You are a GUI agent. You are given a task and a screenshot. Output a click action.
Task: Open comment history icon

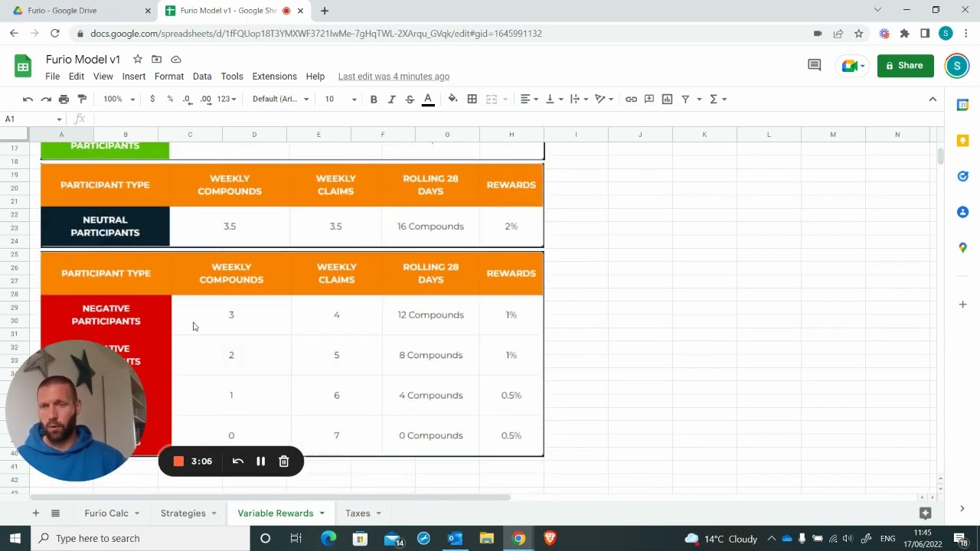pyautogui.click(x=815, y=66)
